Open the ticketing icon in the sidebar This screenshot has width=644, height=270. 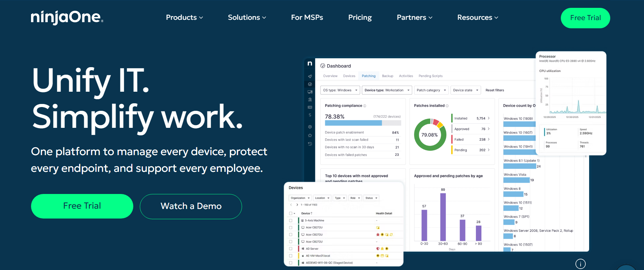point(310,107)
